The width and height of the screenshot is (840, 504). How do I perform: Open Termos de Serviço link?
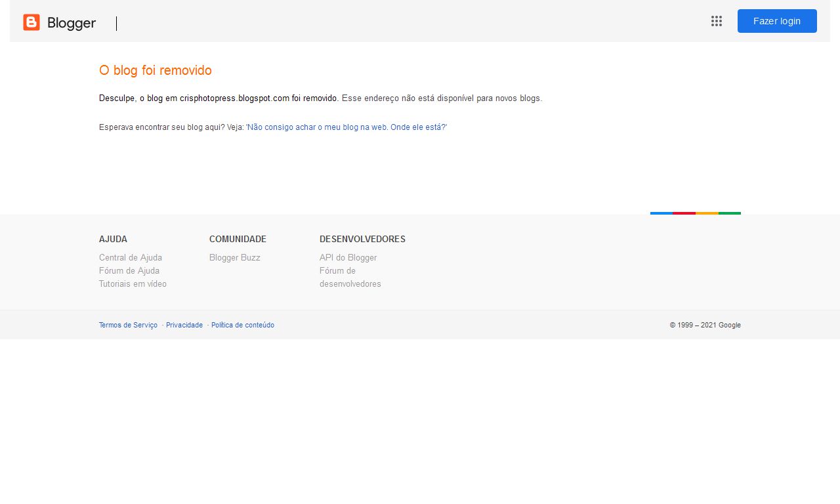[x=128, y=325]
